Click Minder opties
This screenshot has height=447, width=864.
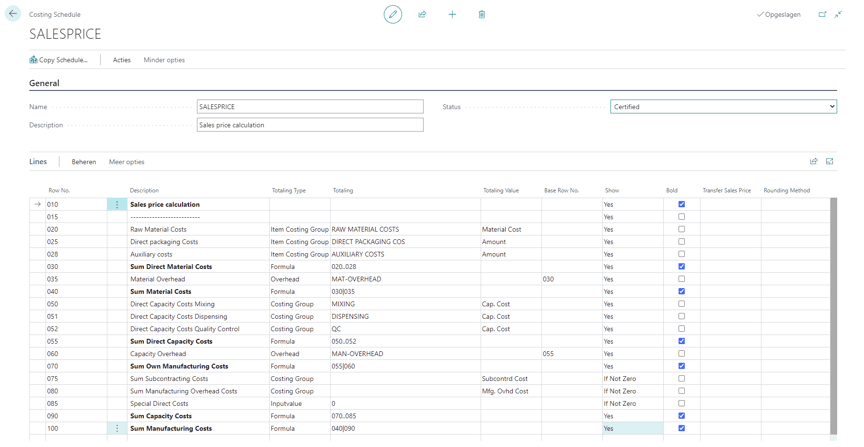tap(164, 60)
